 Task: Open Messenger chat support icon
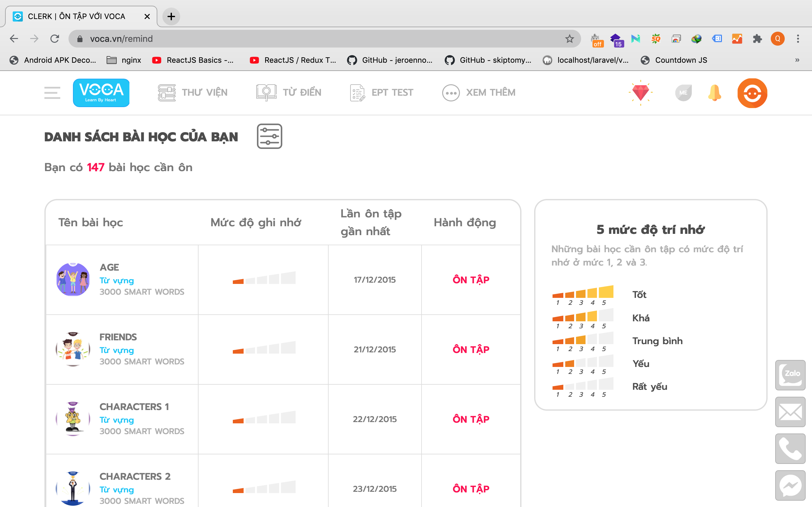[x=790, y=485]
